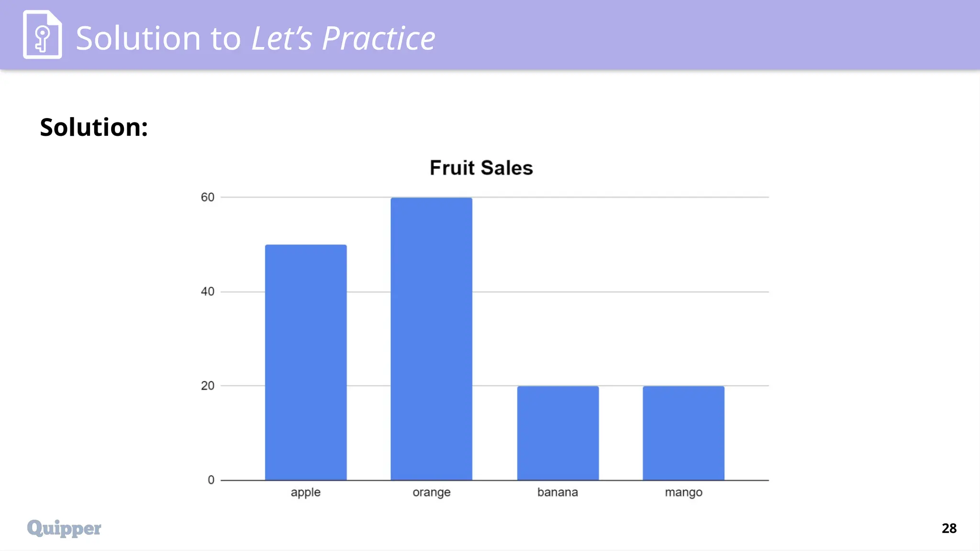Click the 20 value on y-axis

(x=208, y=386)
